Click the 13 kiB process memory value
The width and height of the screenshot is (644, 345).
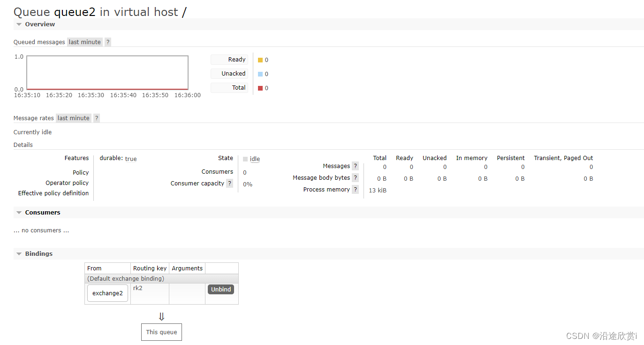(378, 191)
